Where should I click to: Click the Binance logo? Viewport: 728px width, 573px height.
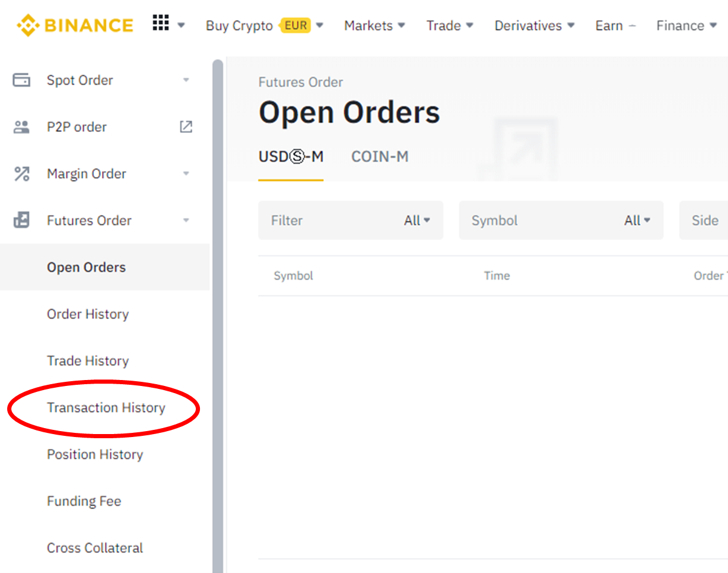[75, 26]
